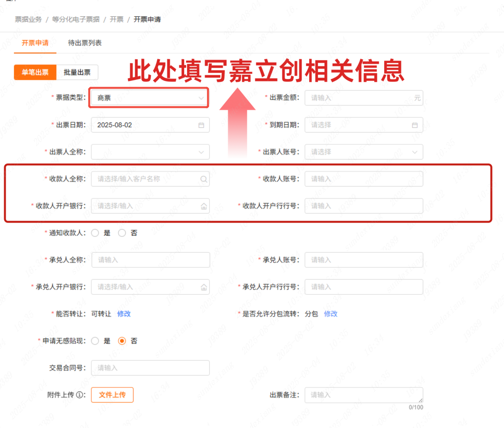Click the 出票金额 input field
Image resolution: width=504 pixels, height=428 pixels.
pyautogui.click(x=358, y=98)
